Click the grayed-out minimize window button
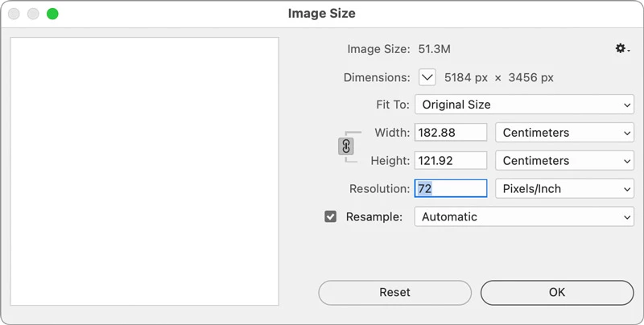Image resolution: width=644 pixels, height=325 pixels. pos(33,14)
